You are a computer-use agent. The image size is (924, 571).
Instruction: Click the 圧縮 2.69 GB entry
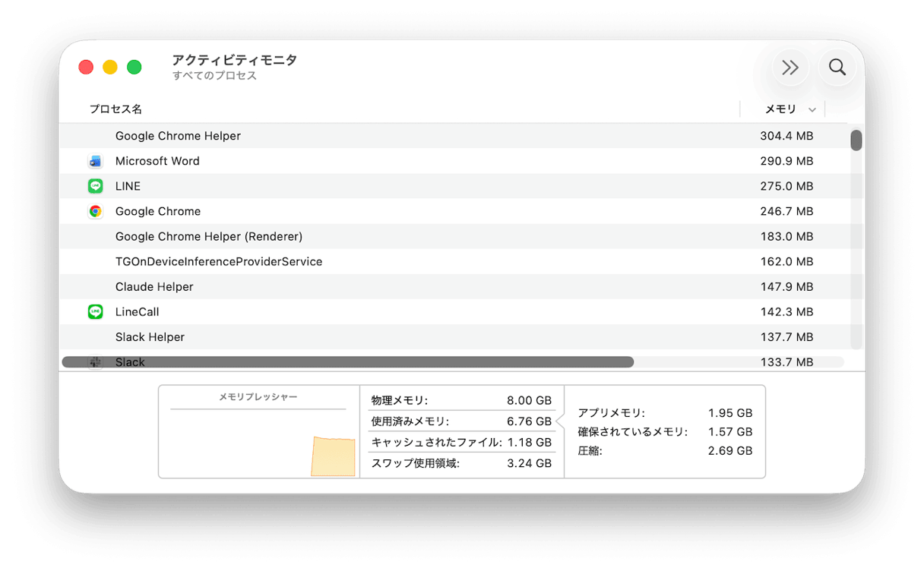click(x=665, y=451)
